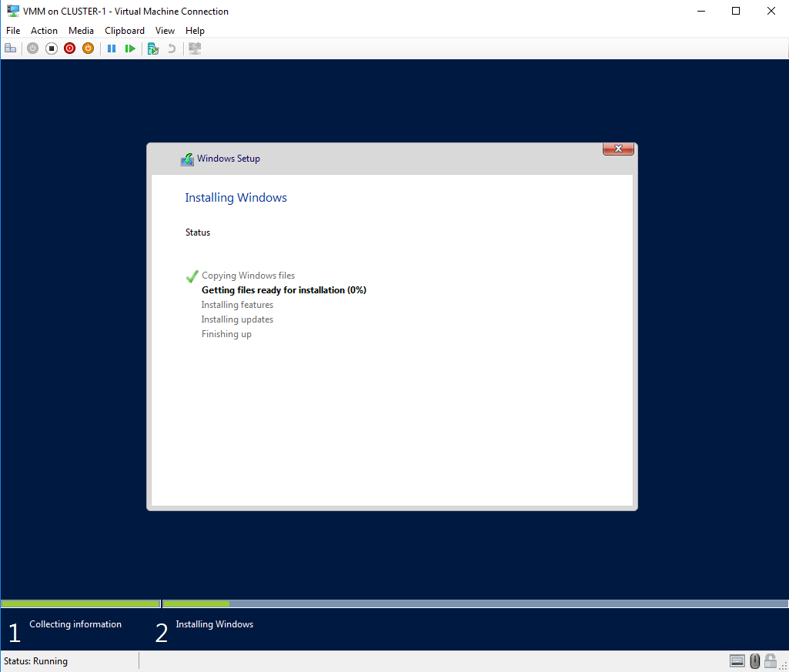Maximize the Virtual Machine Connection window

(x=736, y=11)
